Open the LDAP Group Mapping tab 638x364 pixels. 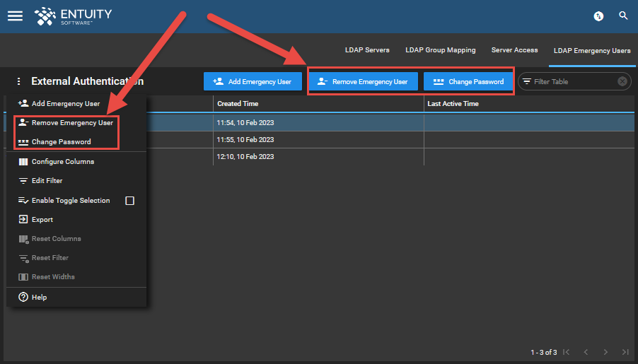point(440,50)
